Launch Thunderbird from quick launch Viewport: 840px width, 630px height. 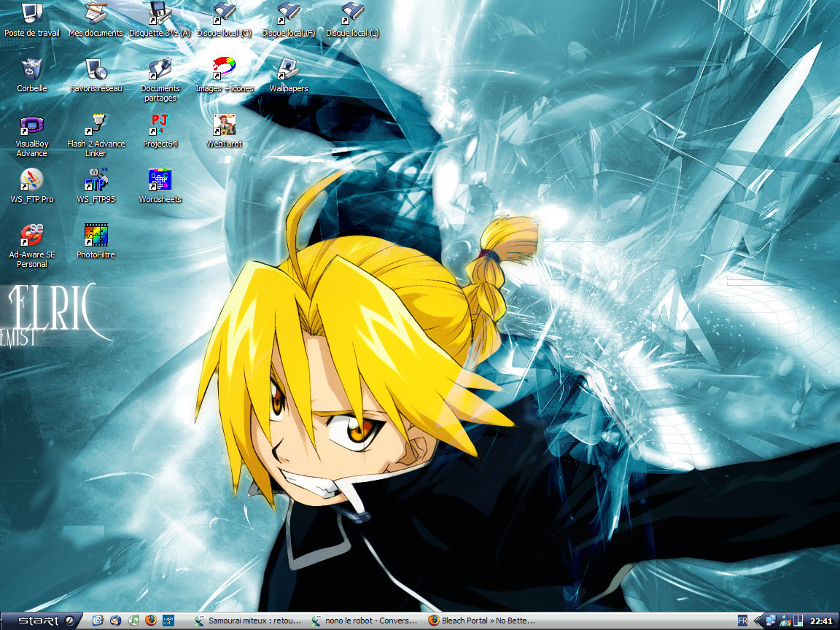click(115, 621)
